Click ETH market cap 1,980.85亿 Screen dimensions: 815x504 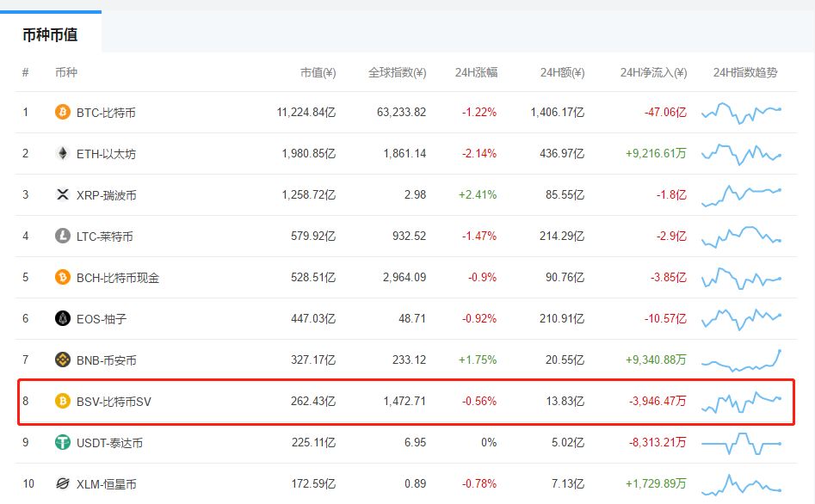click(x=309, y=153)
